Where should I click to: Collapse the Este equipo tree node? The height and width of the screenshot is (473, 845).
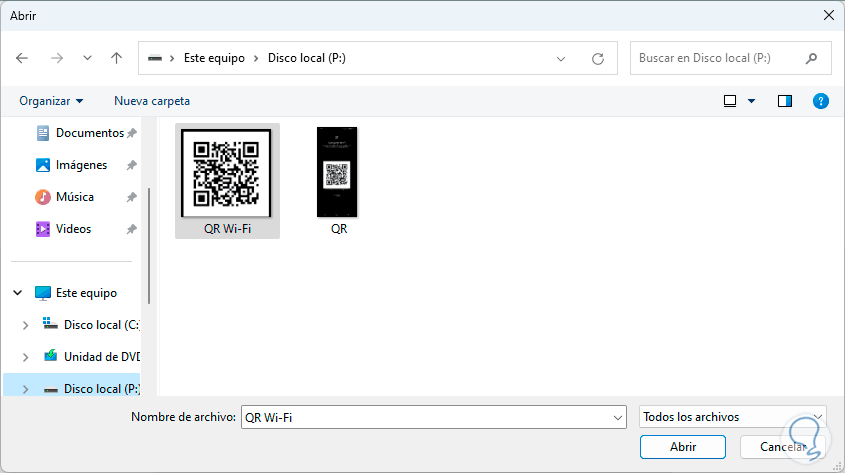point(18,293)
